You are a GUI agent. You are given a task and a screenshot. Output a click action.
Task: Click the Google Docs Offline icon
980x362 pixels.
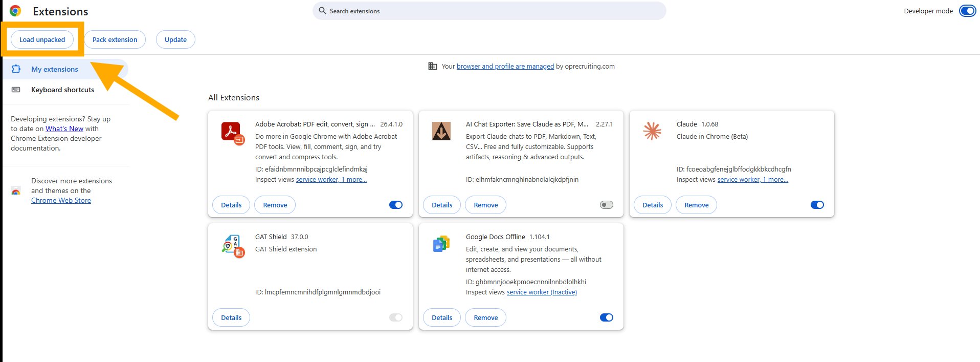(x=441, y=244)
